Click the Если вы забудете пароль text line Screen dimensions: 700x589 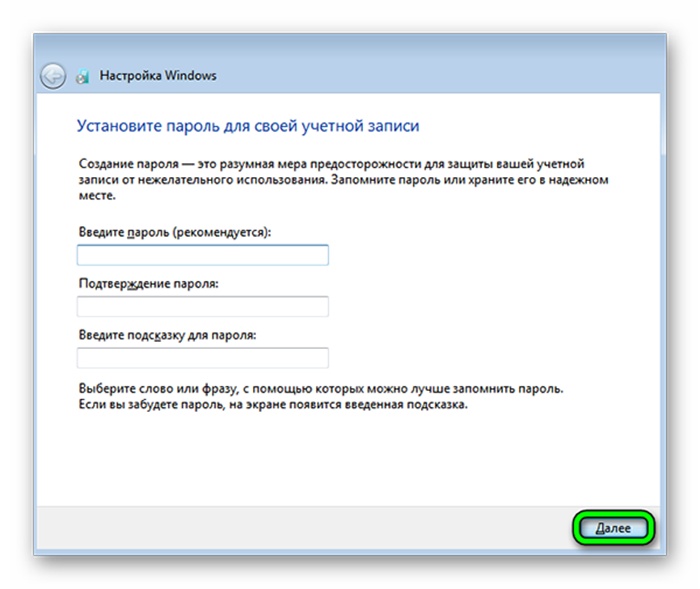click(272, 406)
